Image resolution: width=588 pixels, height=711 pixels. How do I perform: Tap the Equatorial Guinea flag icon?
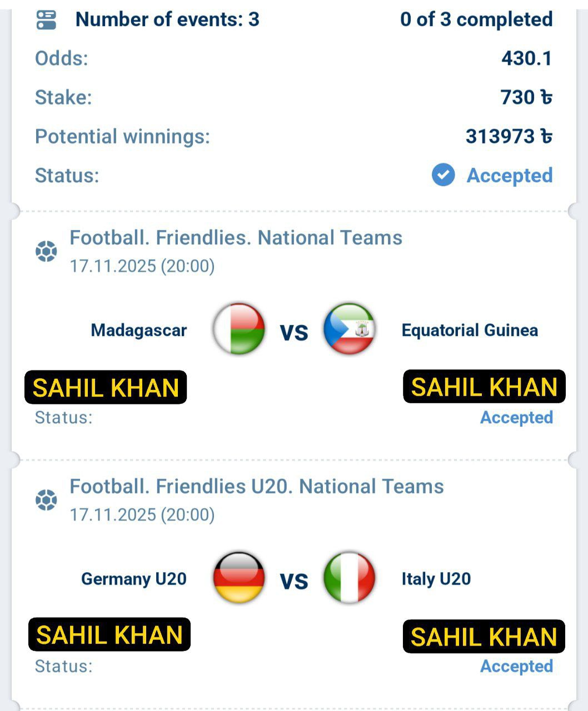(x=349, y=329)
